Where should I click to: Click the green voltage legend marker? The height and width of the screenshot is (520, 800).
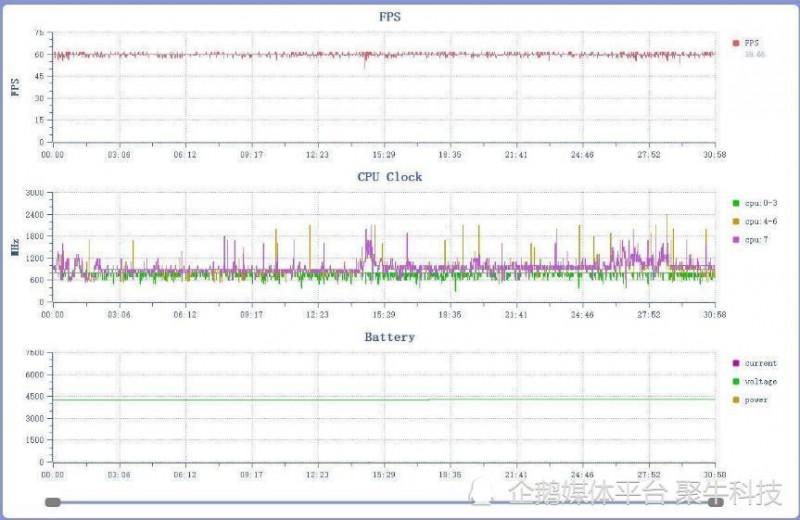[x=736, y=381]
